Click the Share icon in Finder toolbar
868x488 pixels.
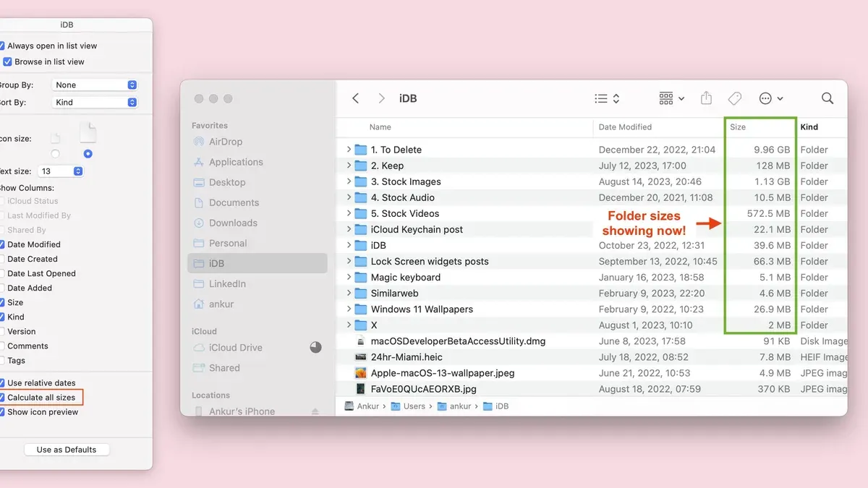coord(707,98)
